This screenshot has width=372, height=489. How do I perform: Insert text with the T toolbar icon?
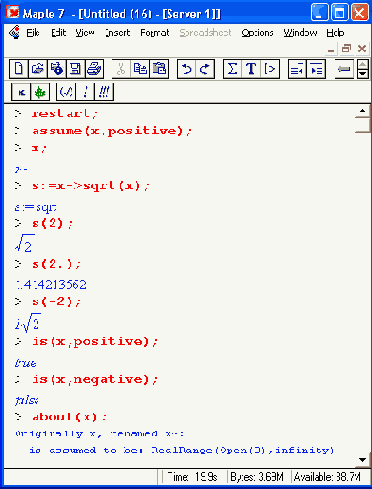(251, 69)
